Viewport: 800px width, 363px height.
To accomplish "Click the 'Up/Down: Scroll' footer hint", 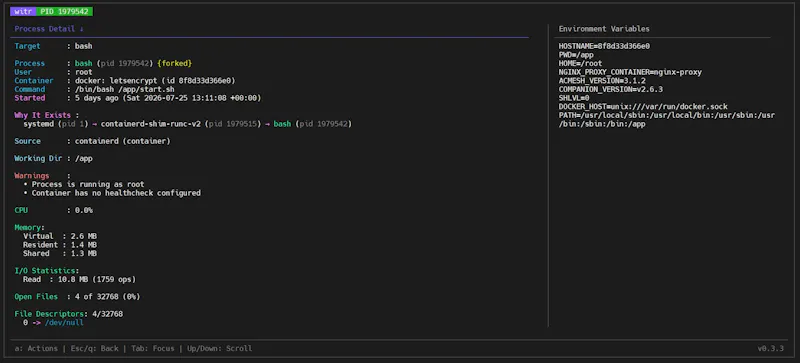I will [x=220, y=349].
